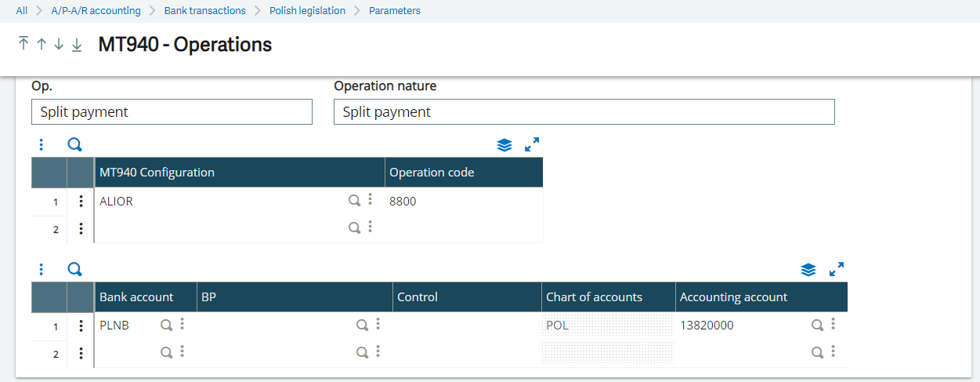The image size is (980, 382).
Task: Open cell options next to ALIOR lookup
Action: (x=370, y=200)
